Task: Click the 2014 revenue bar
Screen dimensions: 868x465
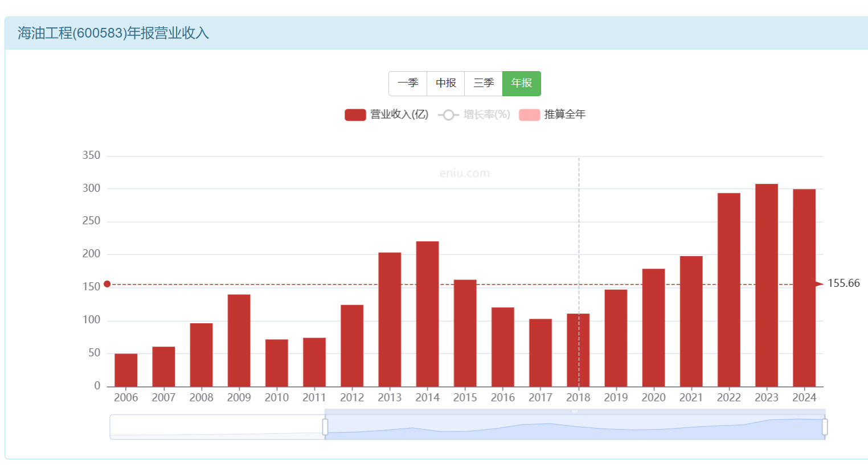Action: (427, 314)
